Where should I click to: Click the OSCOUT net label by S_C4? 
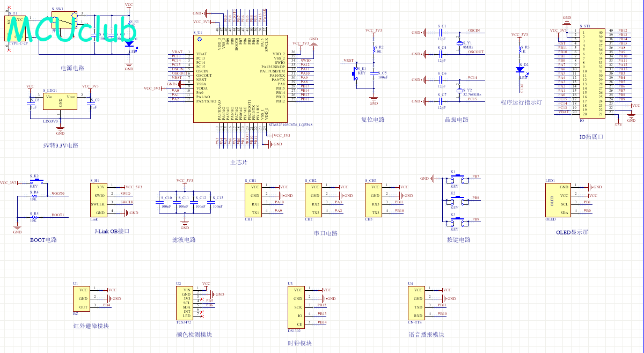tap(476, 52)
